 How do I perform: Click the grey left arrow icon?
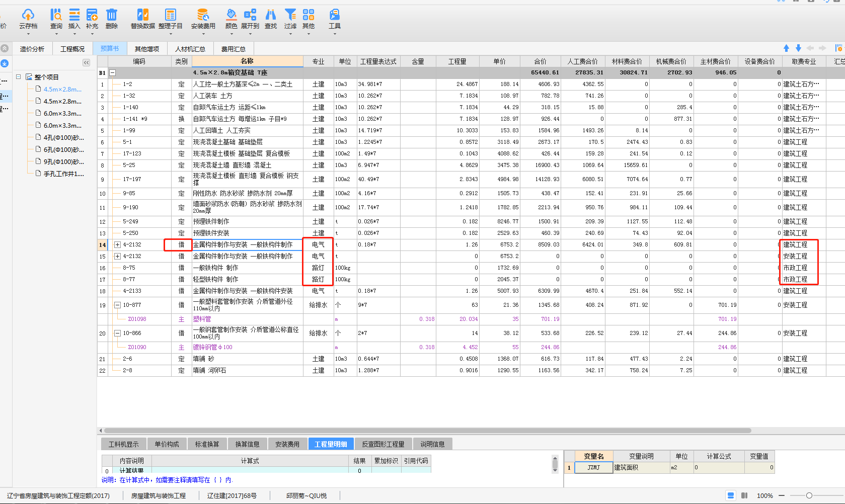point(810,48)
